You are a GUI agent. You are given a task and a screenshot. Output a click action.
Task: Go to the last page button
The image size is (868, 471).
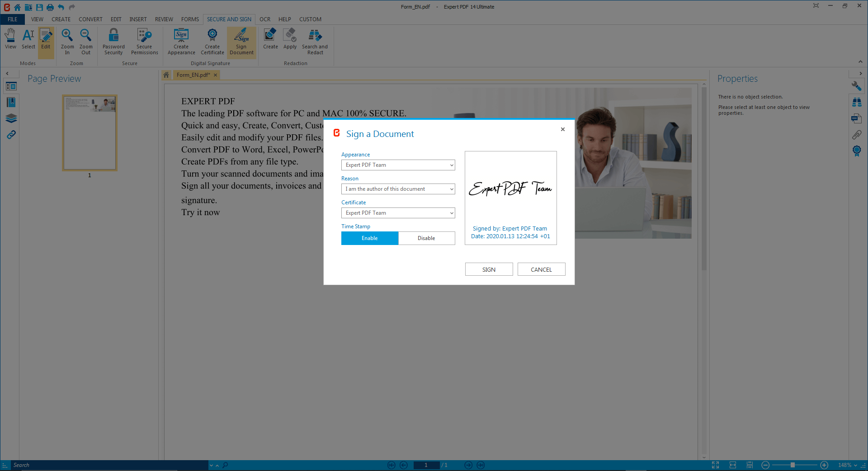tap(481, 465)
